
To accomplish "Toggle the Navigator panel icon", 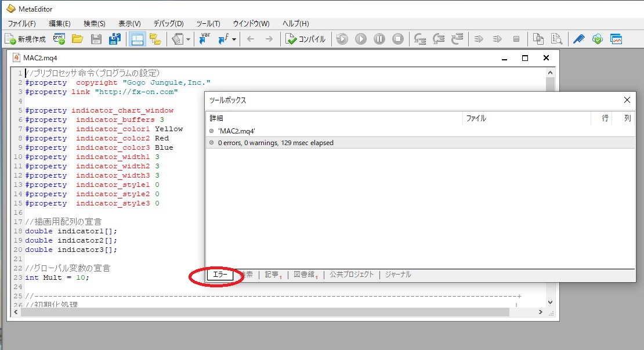I will (x=137, y=39).
